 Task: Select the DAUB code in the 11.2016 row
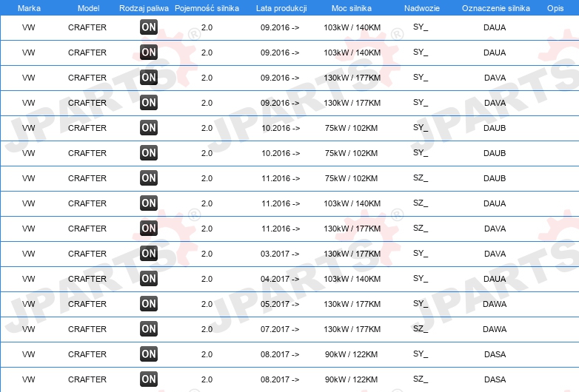click(495, 178)
